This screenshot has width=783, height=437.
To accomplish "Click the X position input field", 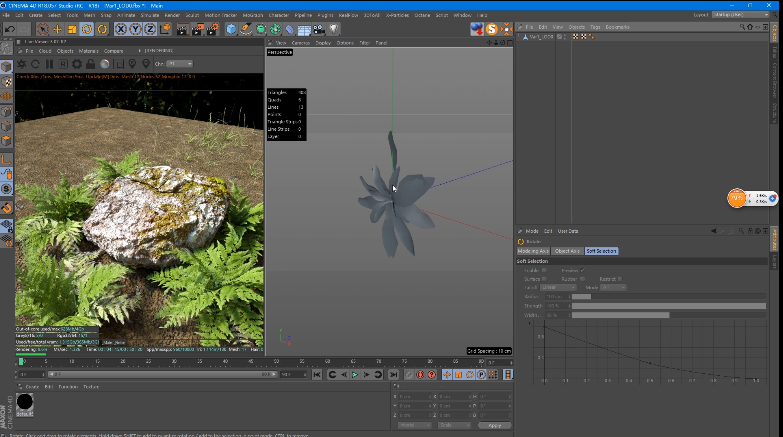I will pyautogui.click(x=415, y=397).
